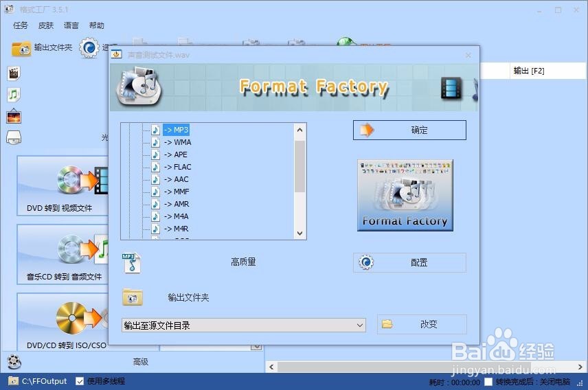Click the 高质量 quality label

(x=243, y=262)
